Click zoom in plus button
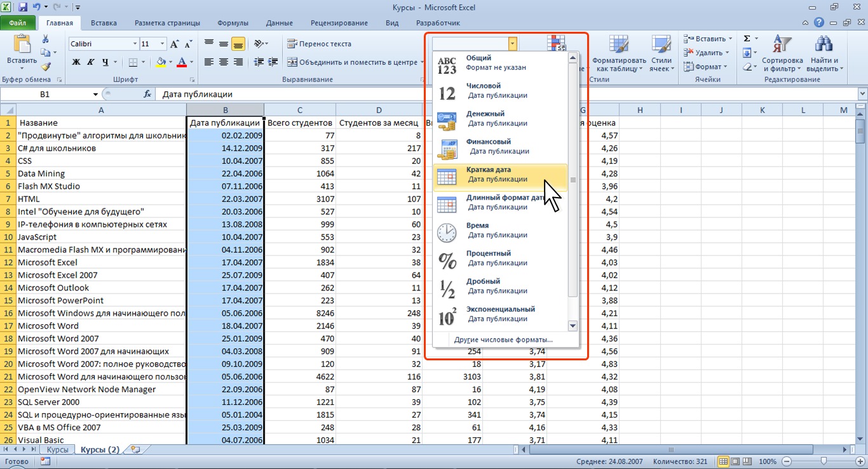The image size is (868, 469). click(x=860, y=461)
